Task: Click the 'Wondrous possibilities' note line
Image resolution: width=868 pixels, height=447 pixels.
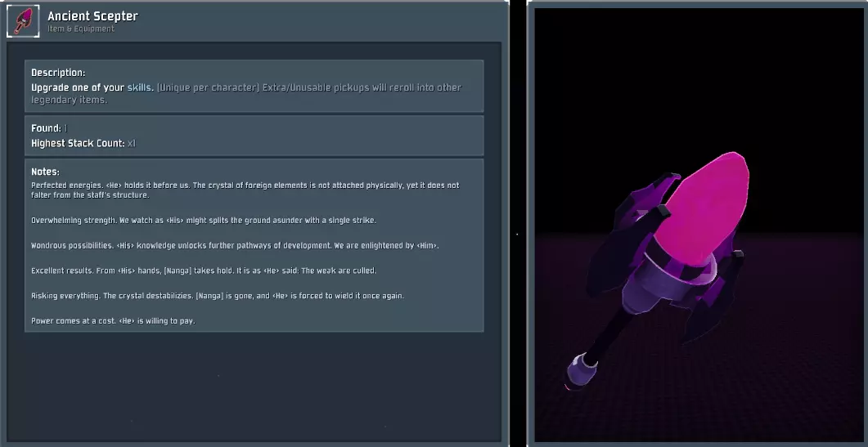Action: click(x=235, y=246)
